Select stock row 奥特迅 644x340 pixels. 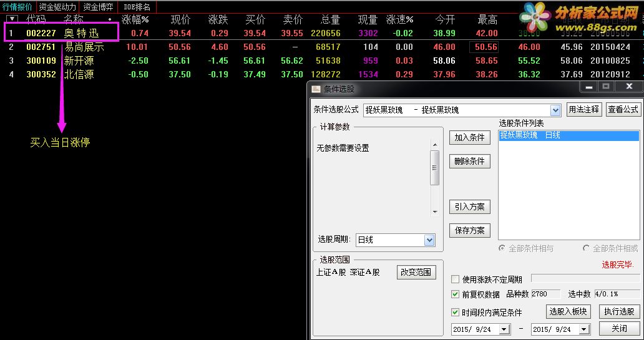click(322, 33)
